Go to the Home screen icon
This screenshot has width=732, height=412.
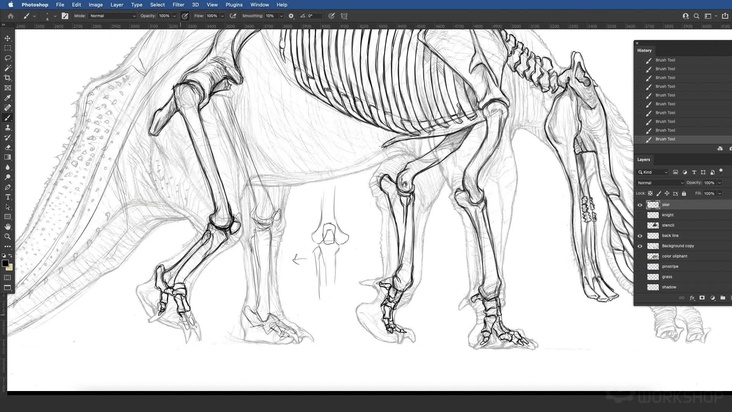tap(10, 16)
